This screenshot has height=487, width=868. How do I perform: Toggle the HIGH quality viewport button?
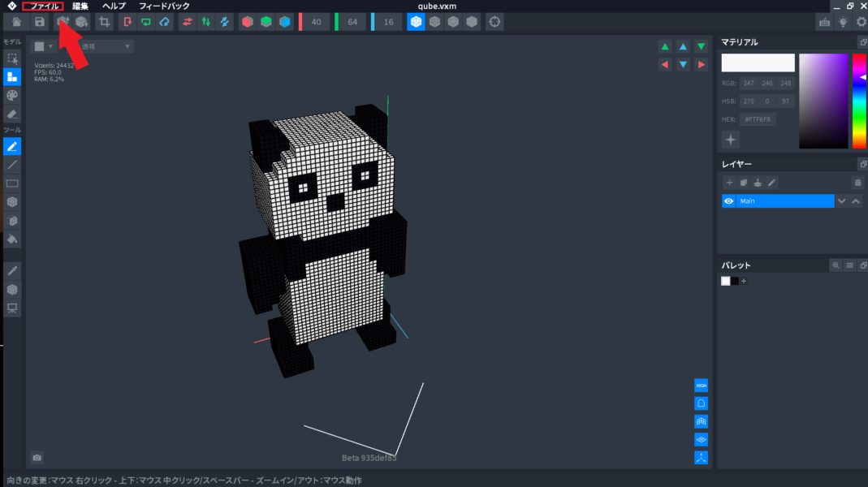tap(701, 386)
